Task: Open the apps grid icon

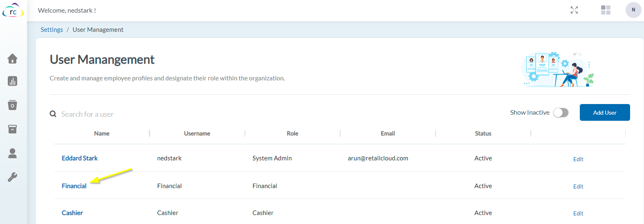Action: (606, 10)
